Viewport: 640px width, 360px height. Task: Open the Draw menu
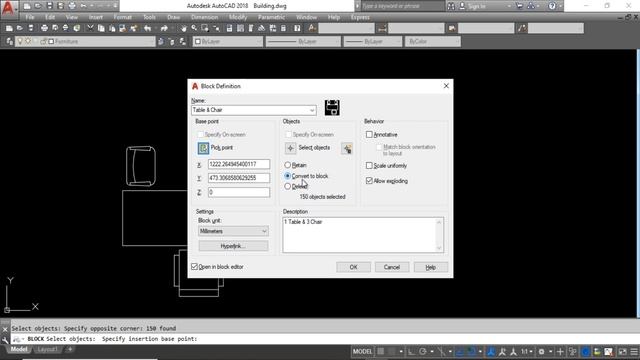pyautogui.click(x=173, y=17)
